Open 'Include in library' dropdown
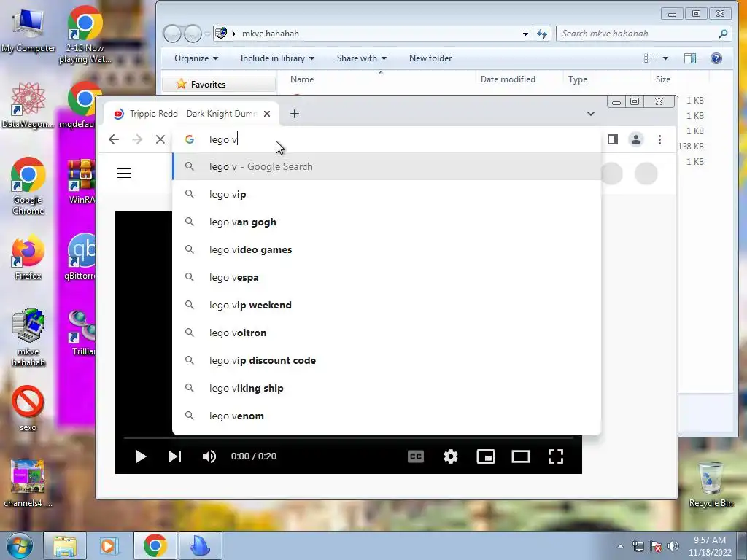Screen dimensions: 747x560 point(276,58)
